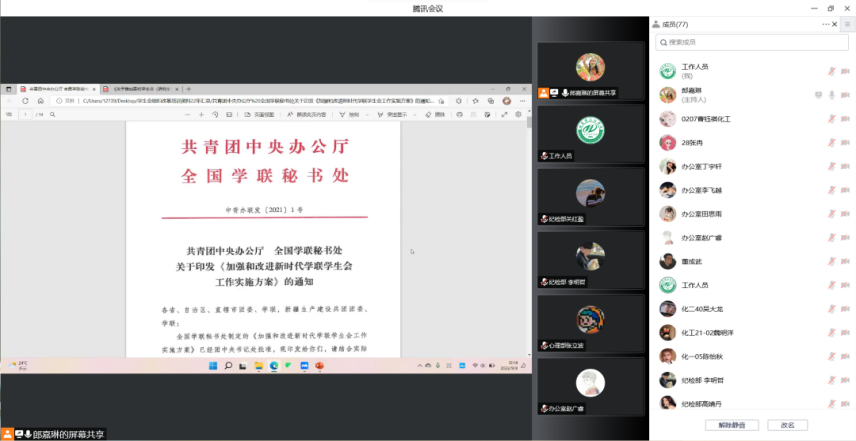856x441 pixels.
Task: Select the 工作人员 video thumbnail
Action: [x=591, y=134]
